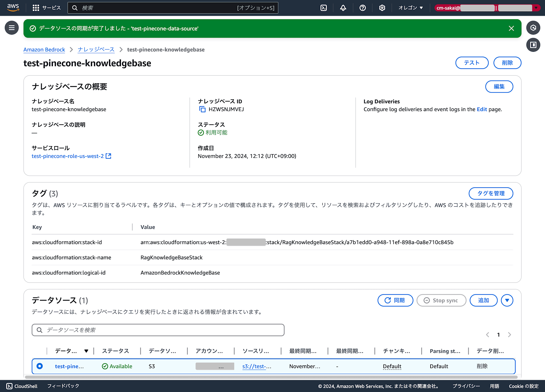Open the s3://test-… source link

point(257,366)
